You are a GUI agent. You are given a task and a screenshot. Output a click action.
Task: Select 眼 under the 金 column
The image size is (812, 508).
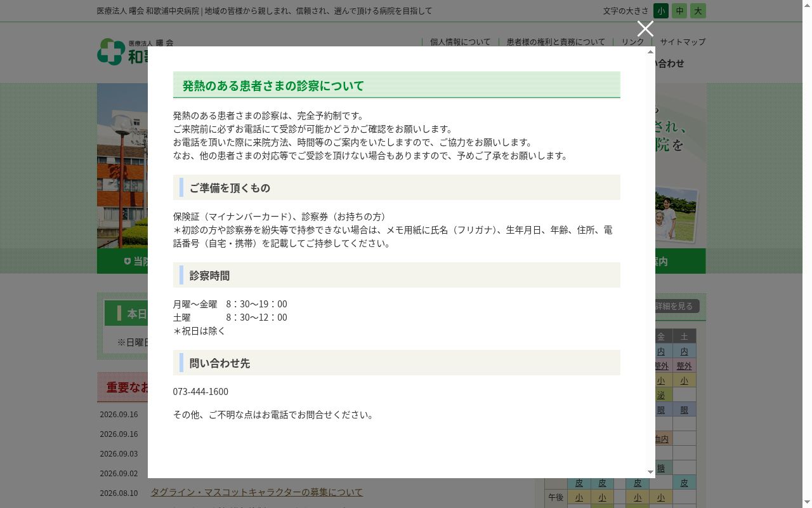pyautogui.click(x=661, y=410)
